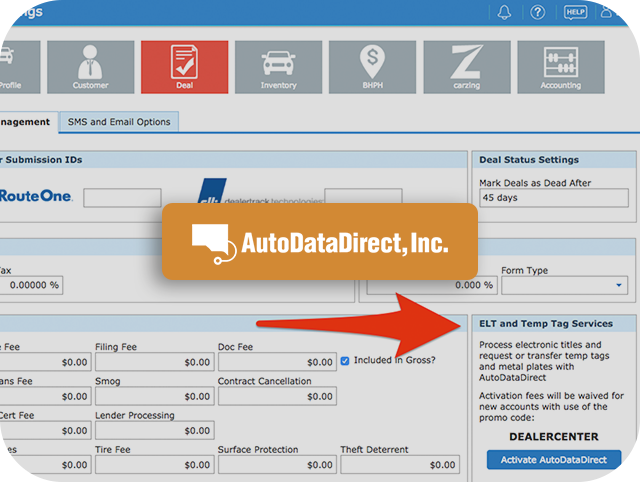
Task: Click the 0.000 % rate field
Action: [432, 285]
